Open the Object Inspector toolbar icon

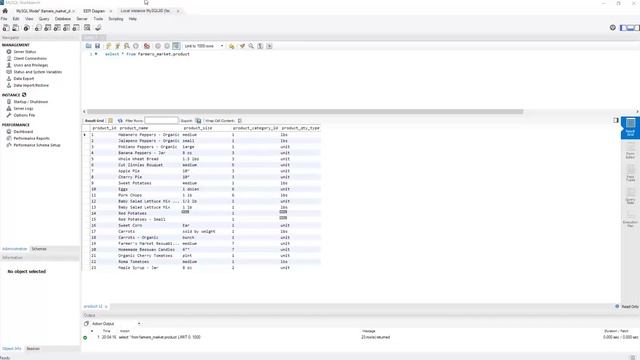click(27, 28)
